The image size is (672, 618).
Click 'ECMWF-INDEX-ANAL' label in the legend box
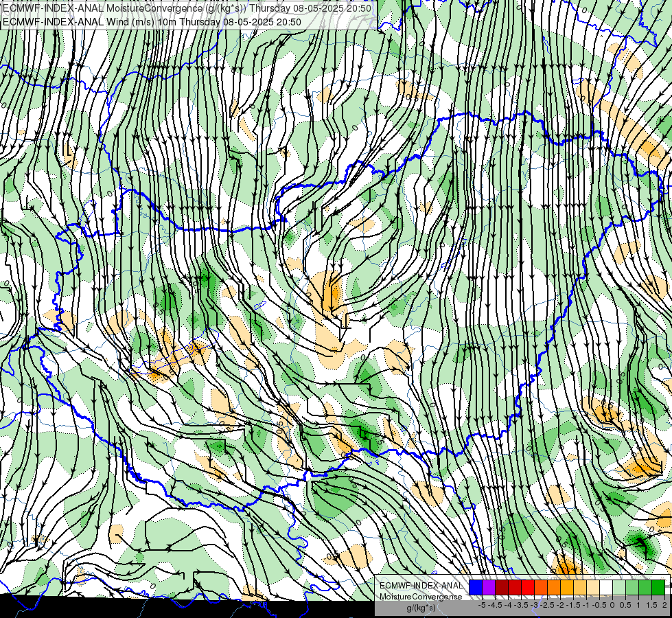(421, 586)
